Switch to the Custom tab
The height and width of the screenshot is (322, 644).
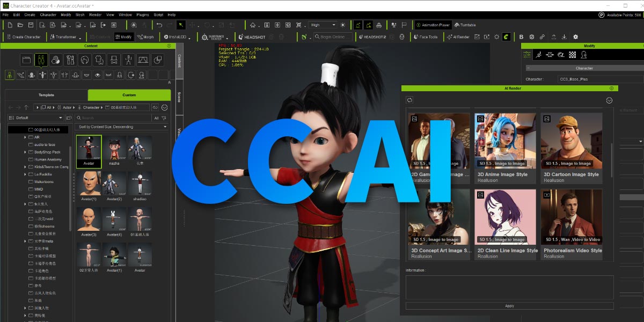pyautogui.click(x=129, y=95)
